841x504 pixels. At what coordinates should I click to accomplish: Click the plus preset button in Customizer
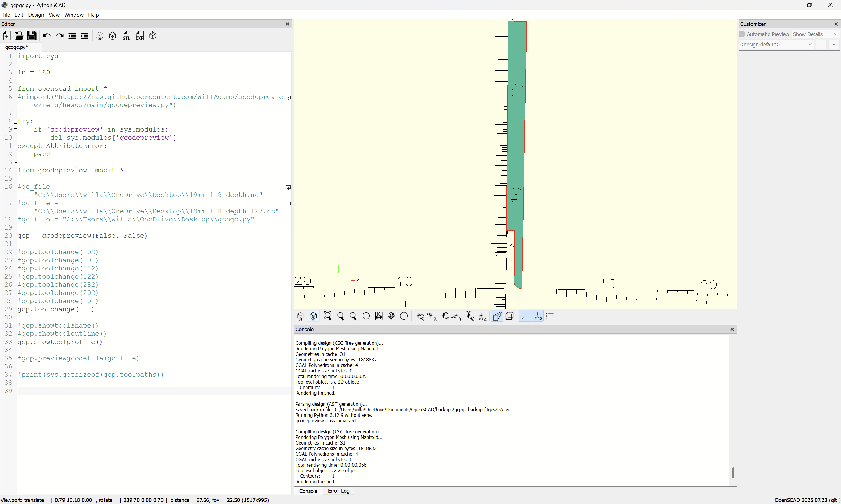tap(821, 45)
